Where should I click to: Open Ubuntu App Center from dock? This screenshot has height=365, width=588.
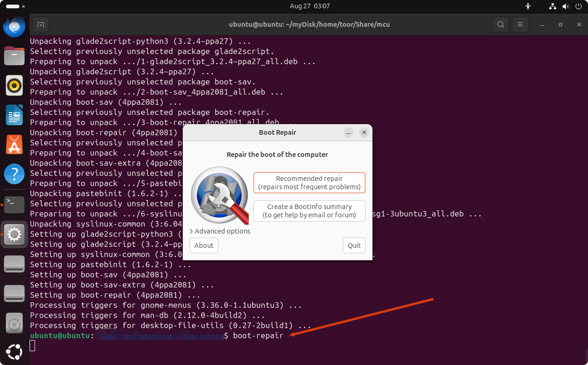(14, 144)
